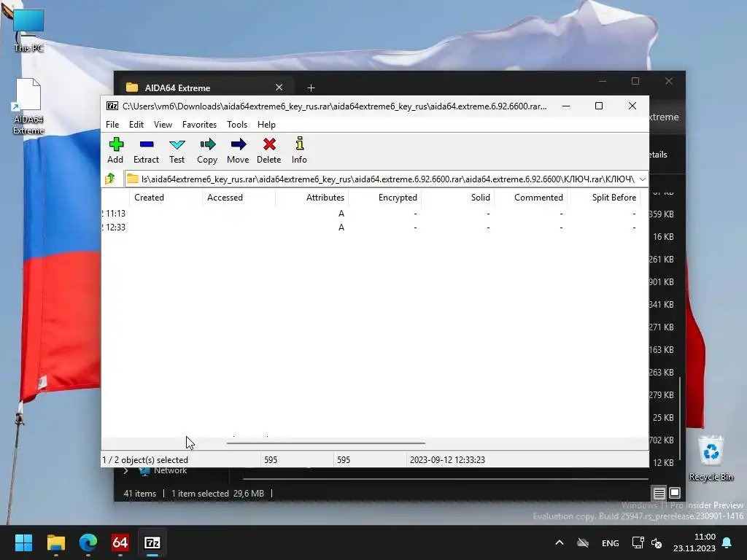Click the 7z title bar icon
Image resolution: width=747 pixels, height=560 pixels.
(112, 106)
